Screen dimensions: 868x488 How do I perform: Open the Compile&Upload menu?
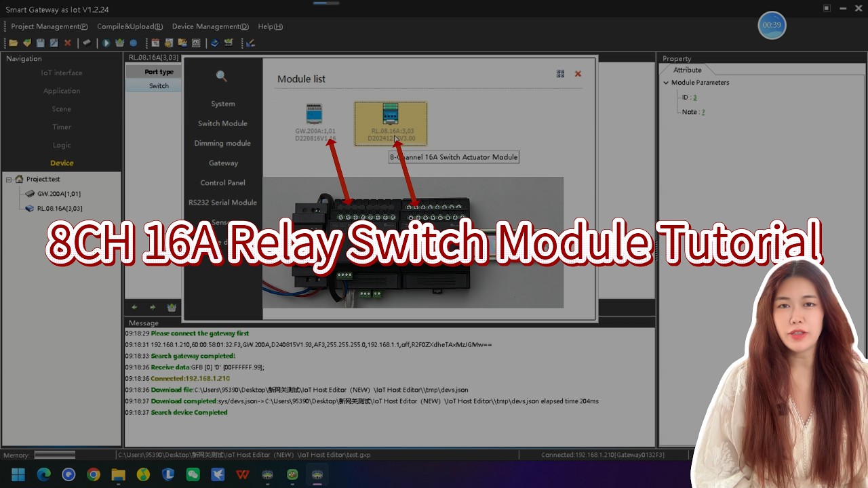click(130, 26)
